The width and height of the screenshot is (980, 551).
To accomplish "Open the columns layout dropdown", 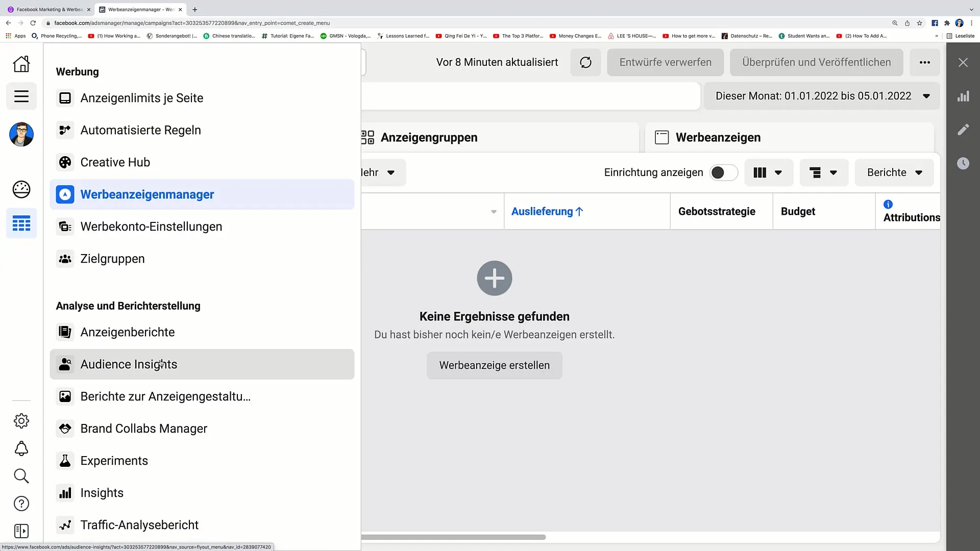I will [x=768, y=172].
